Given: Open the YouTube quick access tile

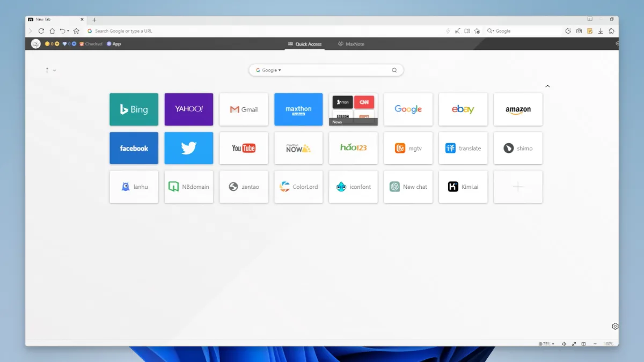Looking at the screenshot, I should coord(244,148).
